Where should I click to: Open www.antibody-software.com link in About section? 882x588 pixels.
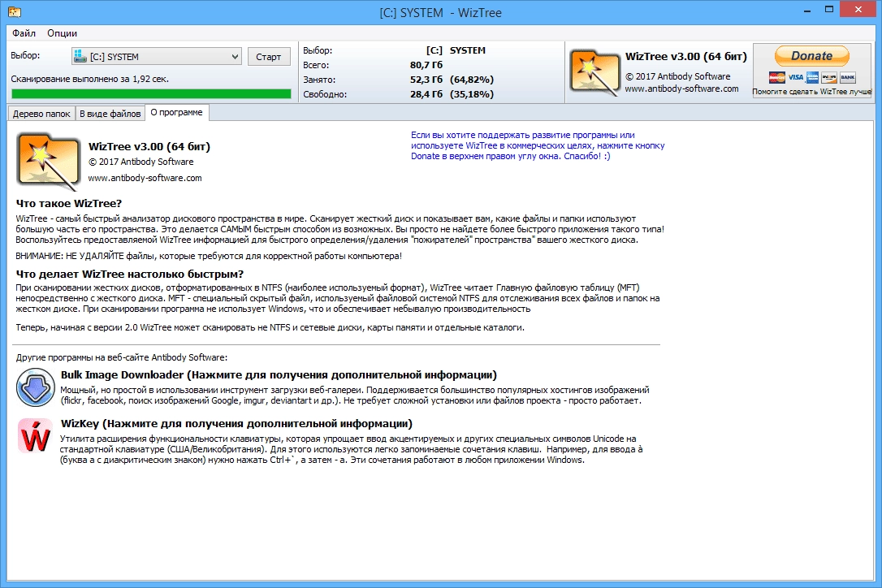[145, 178]
